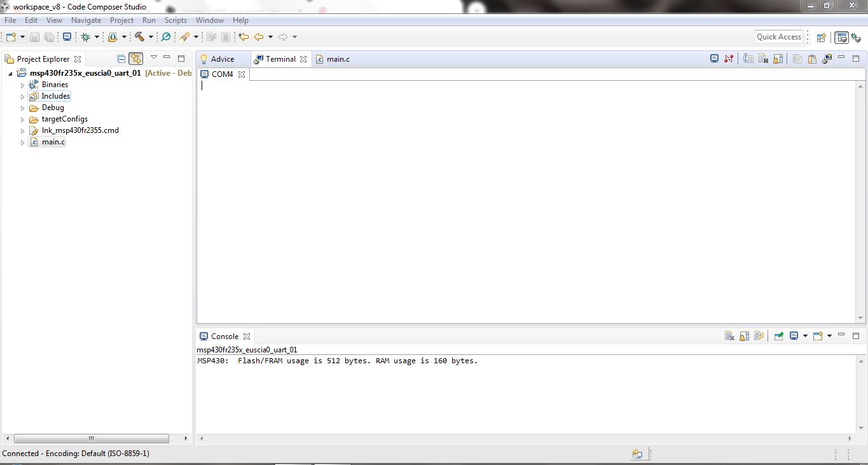This screenshot has width=868, height=465.
Task: Close the Terminal view tab
Action: click(303, 59)
